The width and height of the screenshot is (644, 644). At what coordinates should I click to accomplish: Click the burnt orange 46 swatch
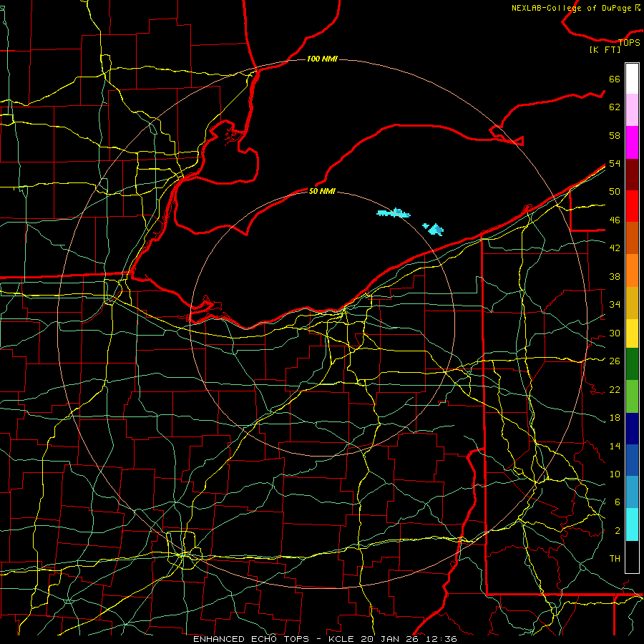[x=632, y=238]
